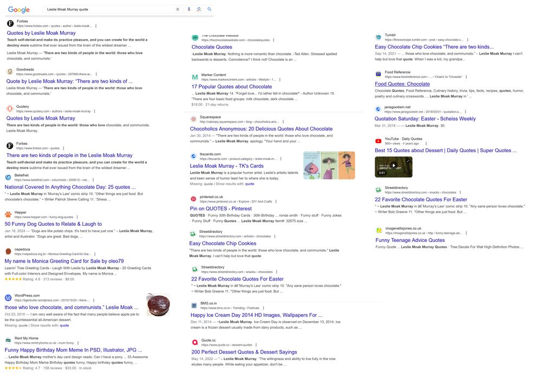Open My name is Monica Greeting Card link

click(x=64, y=261)
